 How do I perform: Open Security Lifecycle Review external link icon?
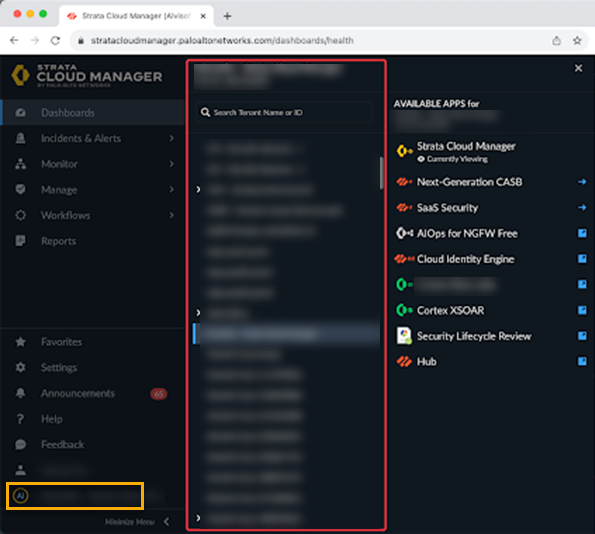click(582, 336)
